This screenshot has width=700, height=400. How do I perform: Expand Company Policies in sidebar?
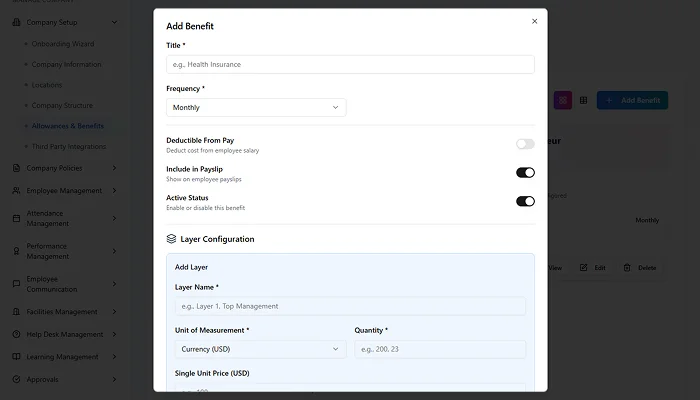point(65,168)
